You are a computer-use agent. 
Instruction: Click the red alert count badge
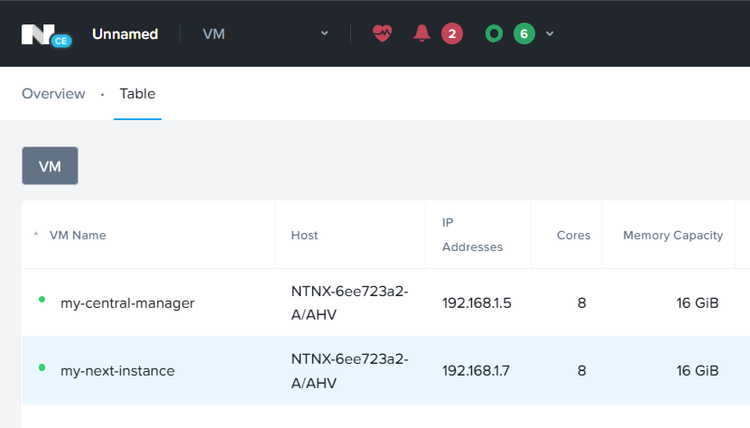[451, 34]
